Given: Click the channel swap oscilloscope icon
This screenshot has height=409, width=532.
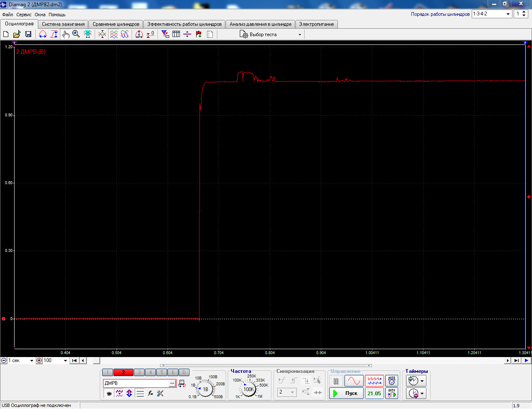Looking at the screenshot, I should pos(182,384).
